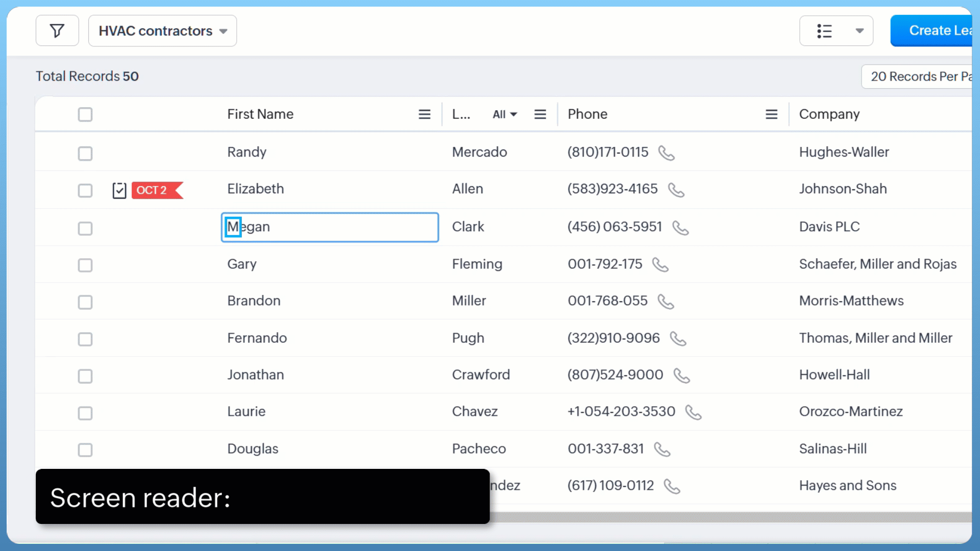Open the All filter dropdown
980x551 pixels.
click(504, 114)
